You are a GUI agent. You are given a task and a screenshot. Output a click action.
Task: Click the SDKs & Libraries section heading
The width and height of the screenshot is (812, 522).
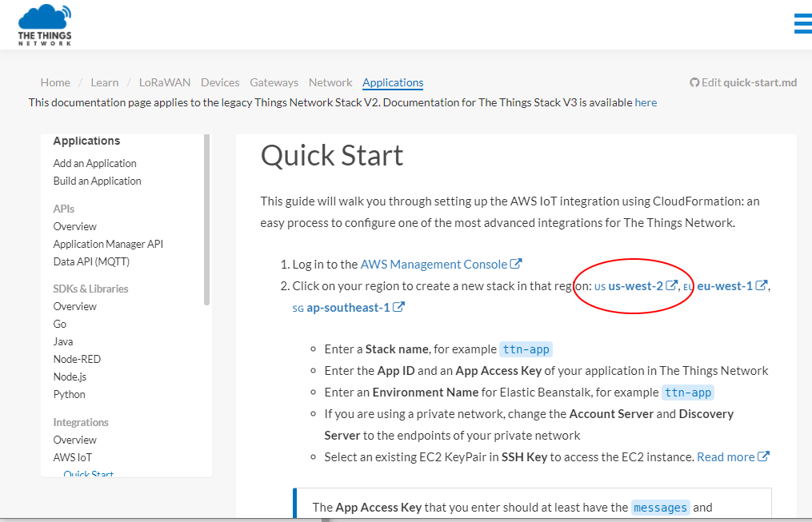(90, 289)
